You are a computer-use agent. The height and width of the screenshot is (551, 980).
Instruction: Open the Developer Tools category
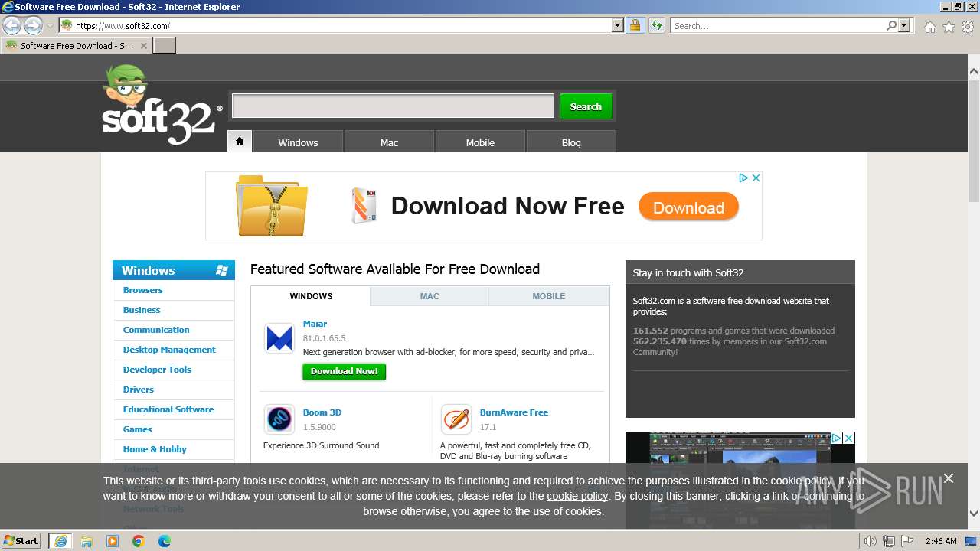(x=157, y=370)
